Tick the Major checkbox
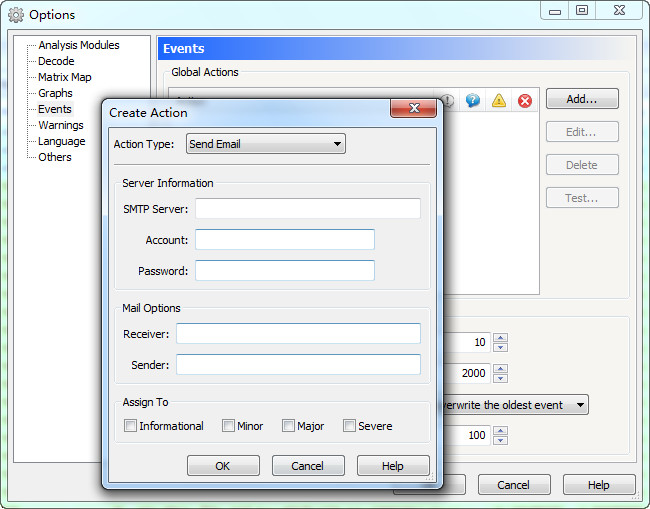 [x=288, y=426]
